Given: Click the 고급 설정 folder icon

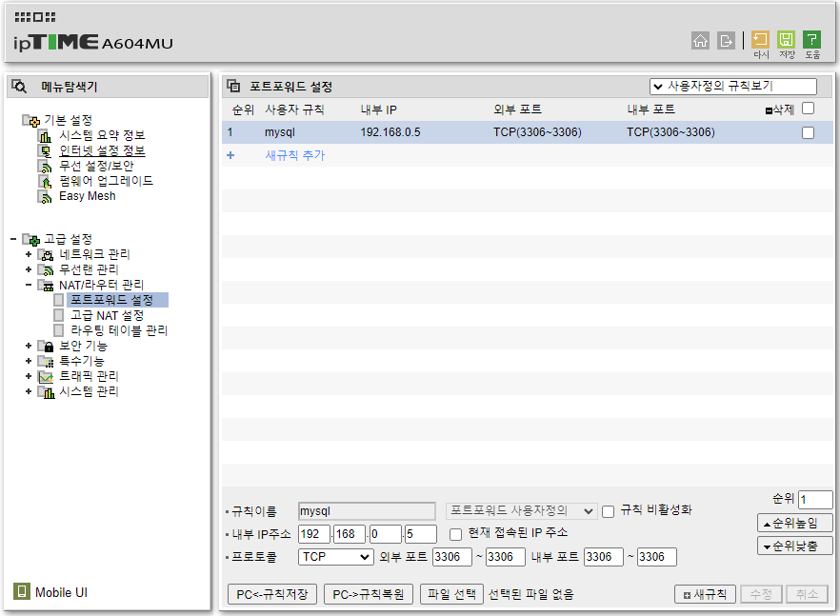Looking at the screenshot, I should 30,239.
